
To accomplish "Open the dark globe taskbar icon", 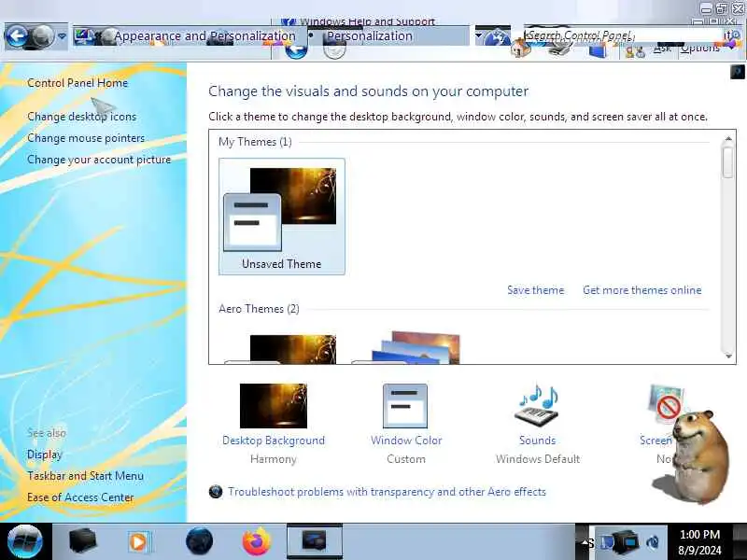I will pos(199,541).
